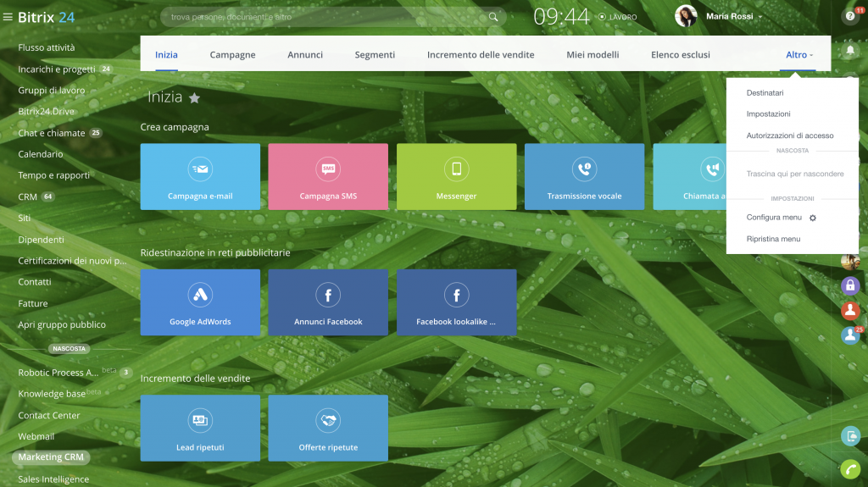The image size is (868, 487).
Task: Select the Messenger campaign tile
Action: pos(456,176)
